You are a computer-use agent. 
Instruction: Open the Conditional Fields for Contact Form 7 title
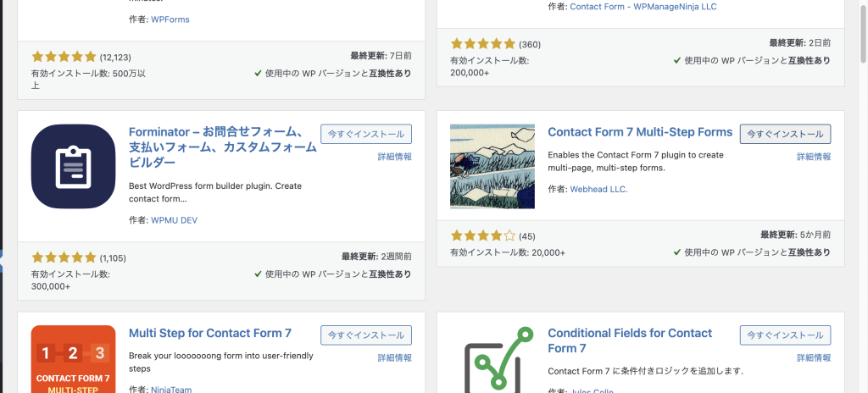point(630,341)
